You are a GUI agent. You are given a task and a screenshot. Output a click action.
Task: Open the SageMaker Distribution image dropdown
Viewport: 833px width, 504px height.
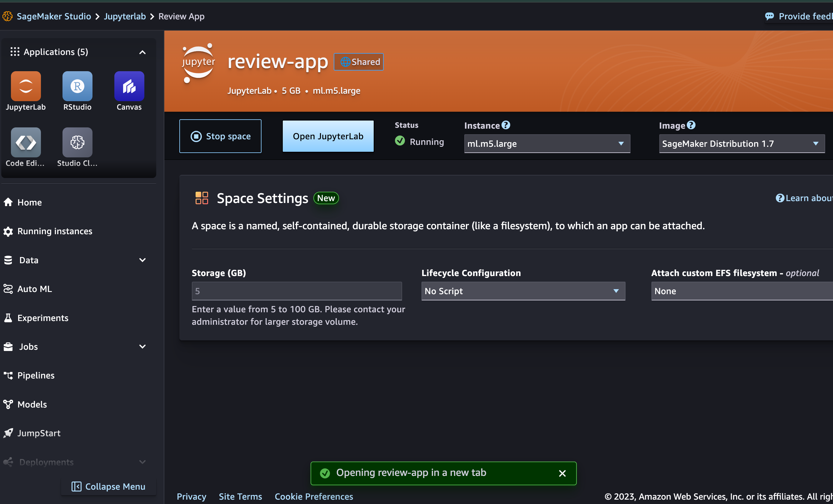click(x=741, y=144)
